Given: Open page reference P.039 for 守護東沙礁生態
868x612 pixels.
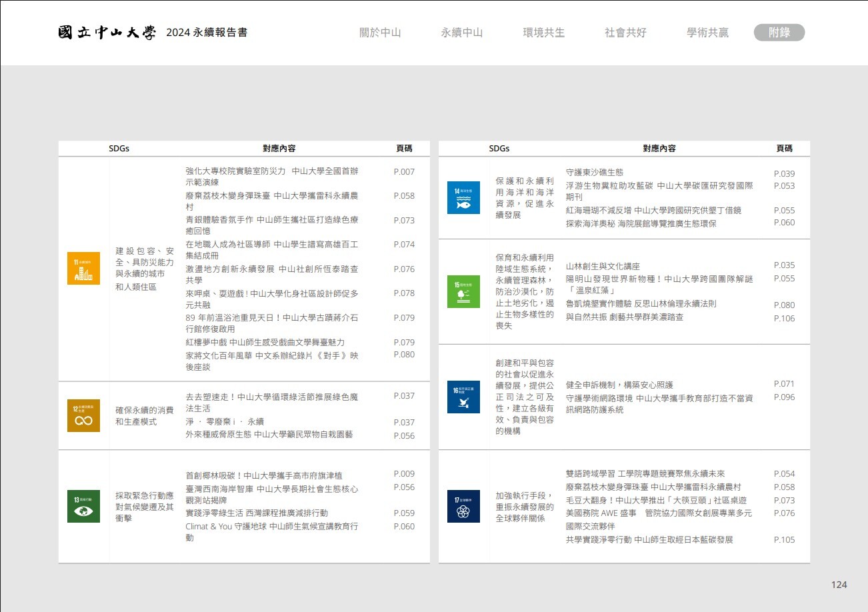Looking at the screenshot, I should pos(784,173).
